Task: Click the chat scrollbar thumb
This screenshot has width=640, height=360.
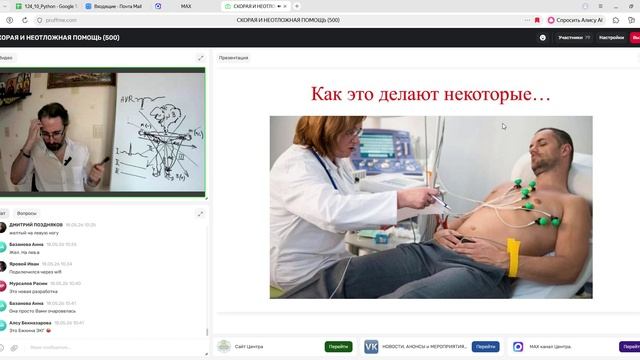Action: (x=207, y=332)
